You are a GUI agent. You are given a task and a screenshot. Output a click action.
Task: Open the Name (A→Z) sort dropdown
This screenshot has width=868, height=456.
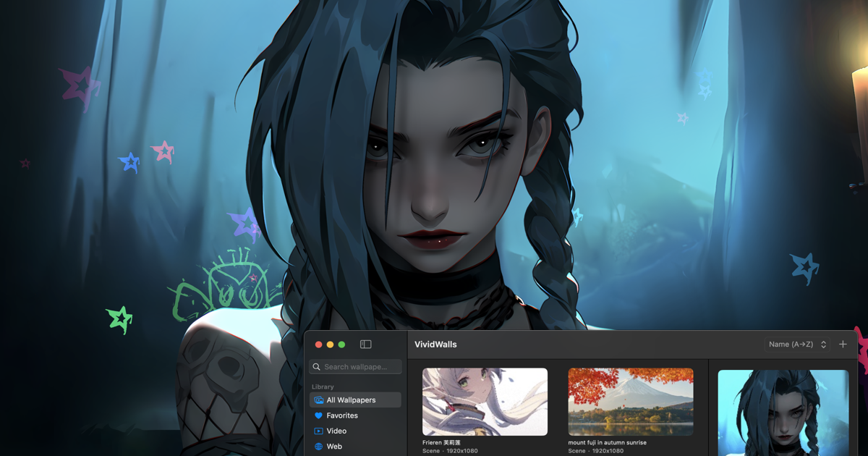pyautogui.click(x=797, y=345)
